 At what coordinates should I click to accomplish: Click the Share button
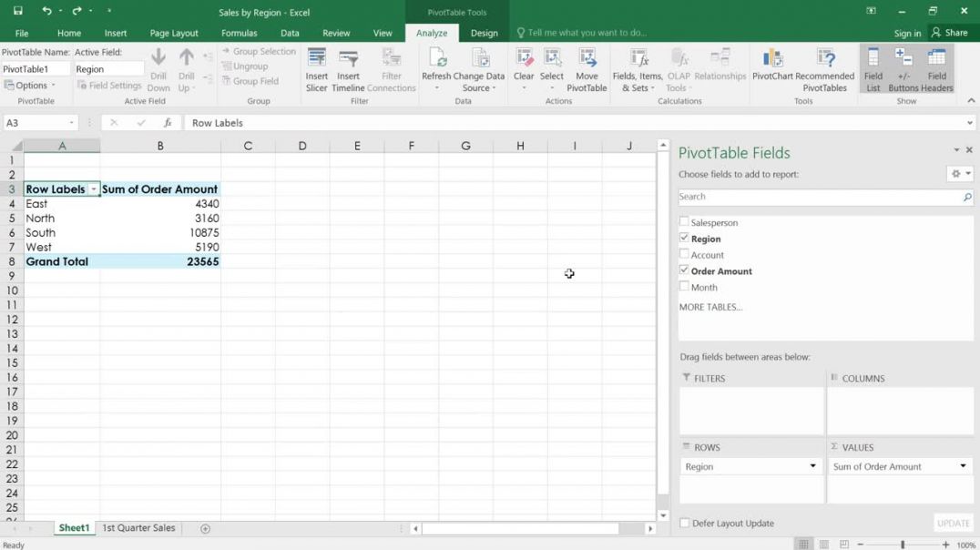[949, 33]
